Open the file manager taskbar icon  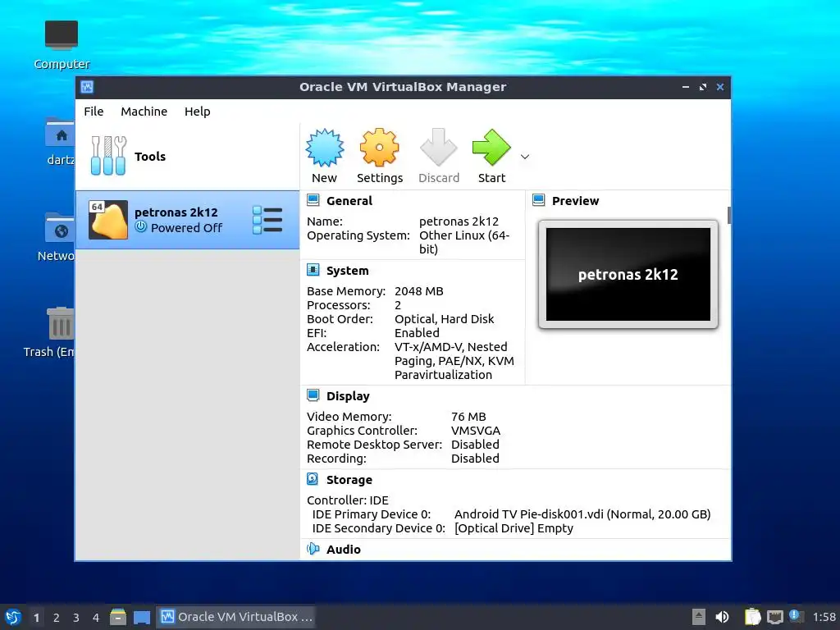coord(118,617)
